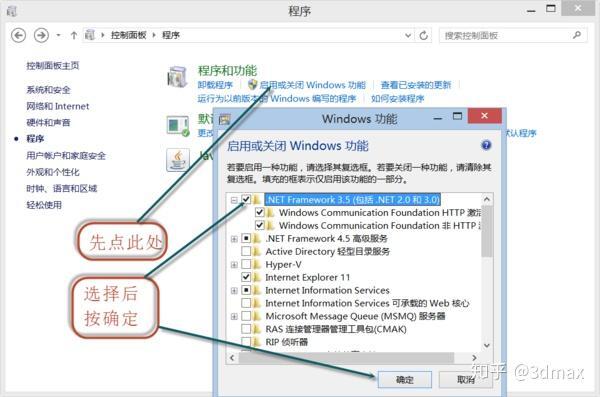The height and width of the screenshot is (397, 600).
Task: Click scroll right arrow in features list
Action: coord(474,358)
